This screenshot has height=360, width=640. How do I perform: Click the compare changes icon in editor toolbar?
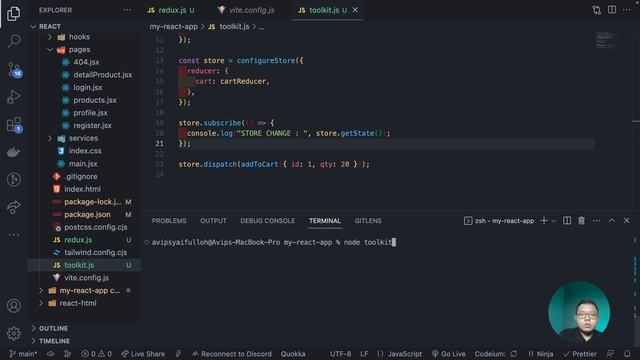coord(596,10)
